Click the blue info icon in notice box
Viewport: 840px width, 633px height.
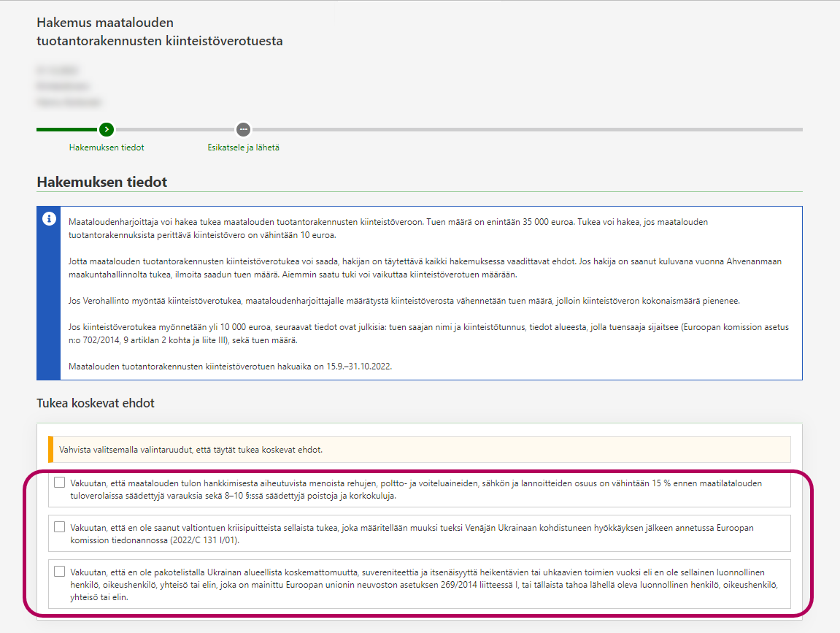click(49, 219)
